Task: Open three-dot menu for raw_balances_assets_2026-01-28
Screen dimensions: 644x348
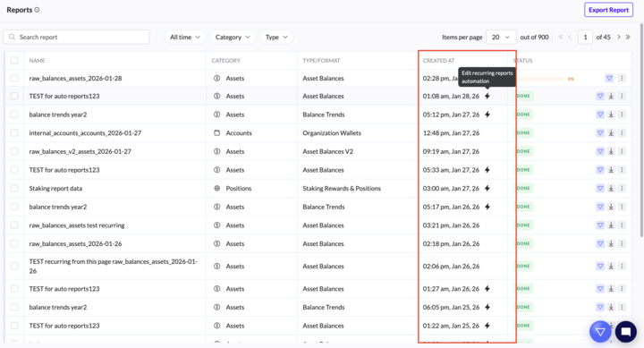Action: click(x=622, y=78)
